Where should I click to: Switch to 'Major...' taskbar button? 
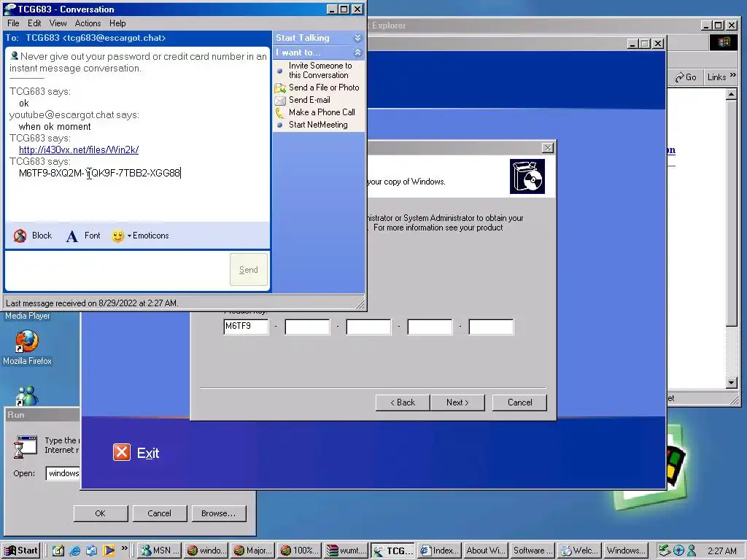253,551
